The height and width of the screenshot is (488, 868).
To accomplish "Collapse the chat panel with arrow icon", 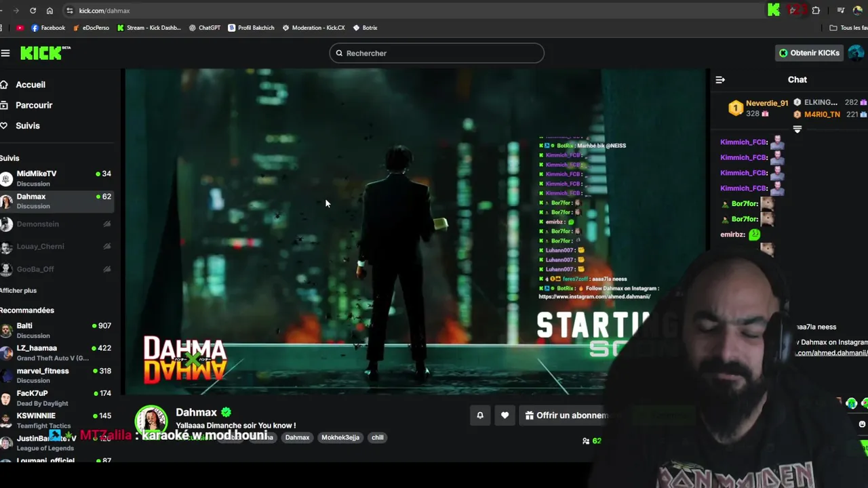I will [x=720, y=80].
